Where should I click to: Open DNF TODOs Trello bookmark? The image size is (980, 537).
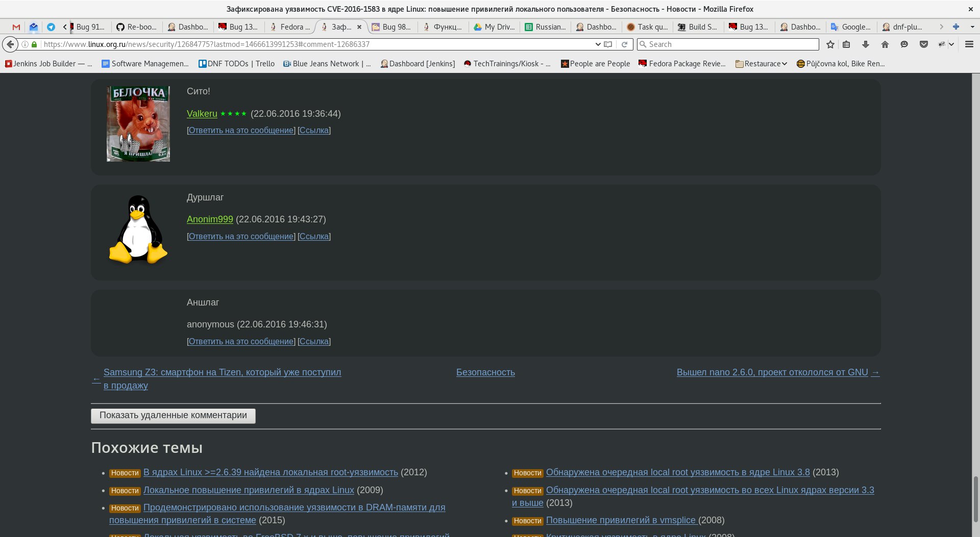(236, 64)
